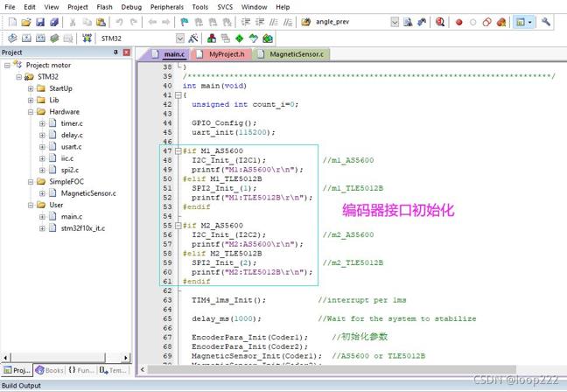
Task: Open the Debug menu
Action: click(131, 7)
